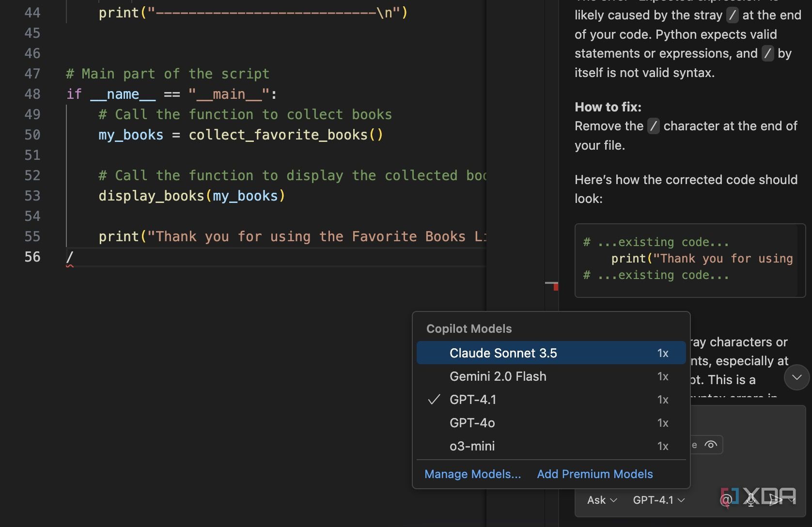Expand the Ask chat mode dropdown
Screen dimensions: 812x527
[601, 500]
